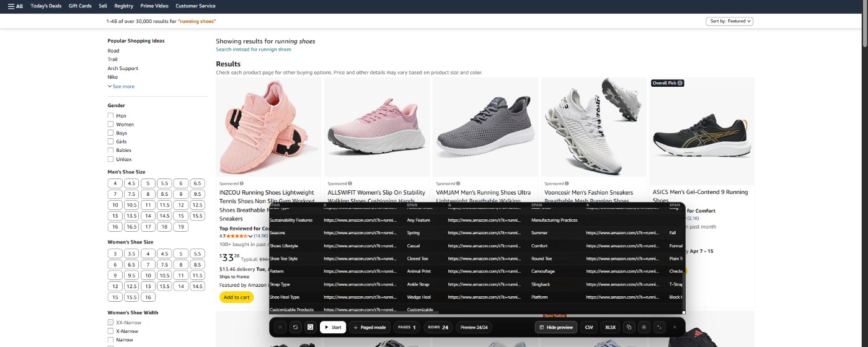The image size is (868, 347).
Task: Check the Babies gender checkbox
Action: click(110, 151)
